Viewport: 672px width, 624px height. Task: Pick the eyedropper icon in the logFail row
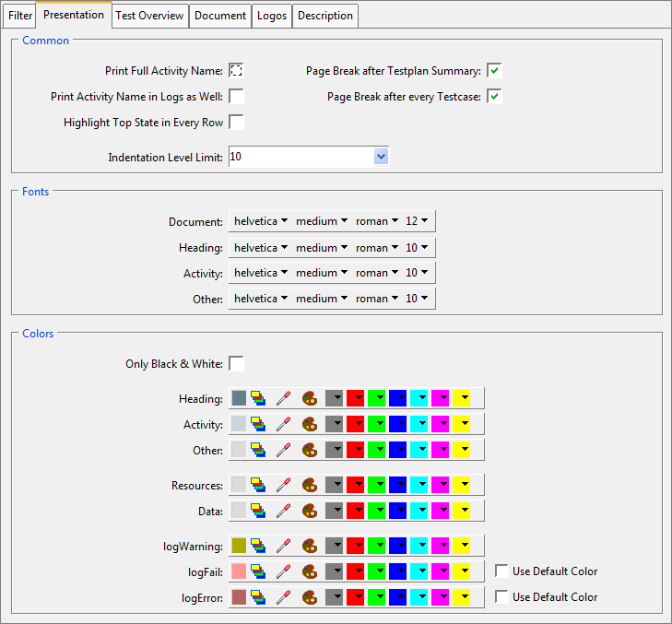[284, 571]
